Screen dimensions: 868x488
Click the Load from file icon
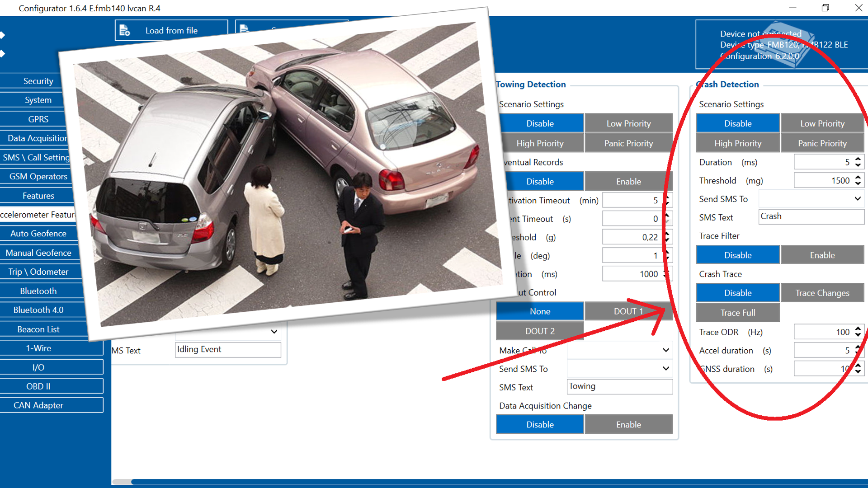click(124, 30)
